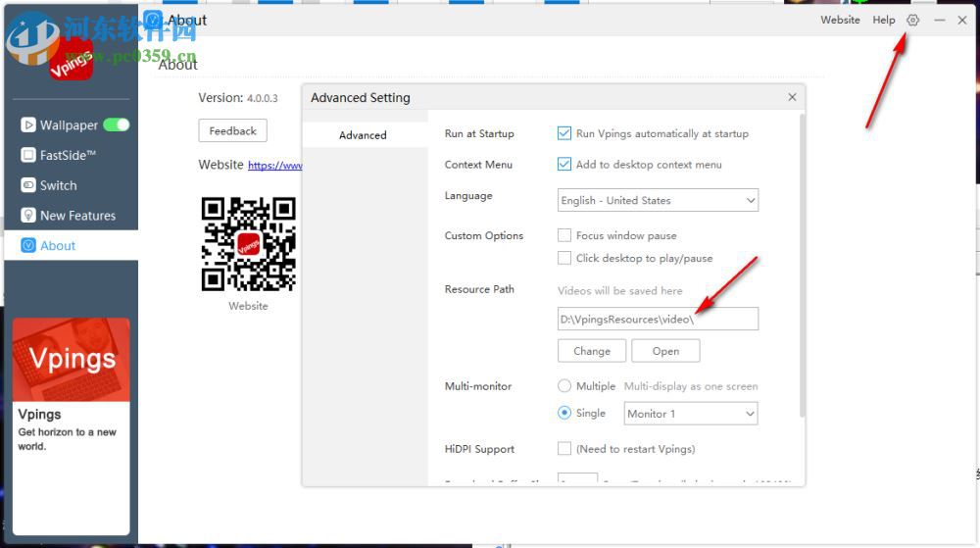Screen dimensions: 980x548
Task: Check the HiDPI Support checkbox
Action: point(564,448)
